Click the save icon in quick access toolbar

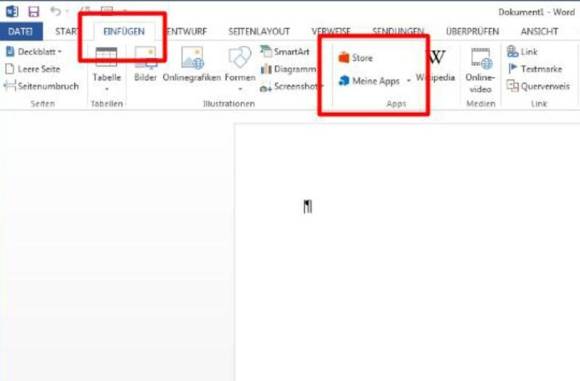pos(34,12)
